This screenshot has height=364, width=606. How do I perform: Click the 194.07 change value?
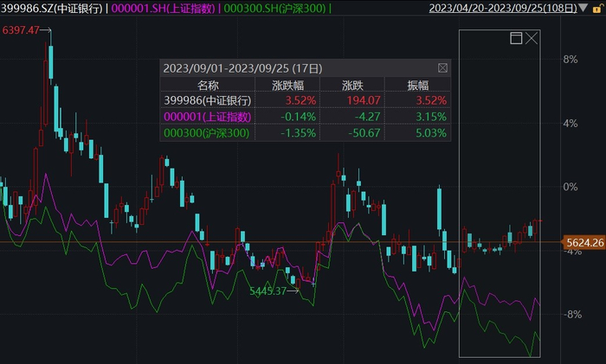pyautogui.click(x=364, y=100)
